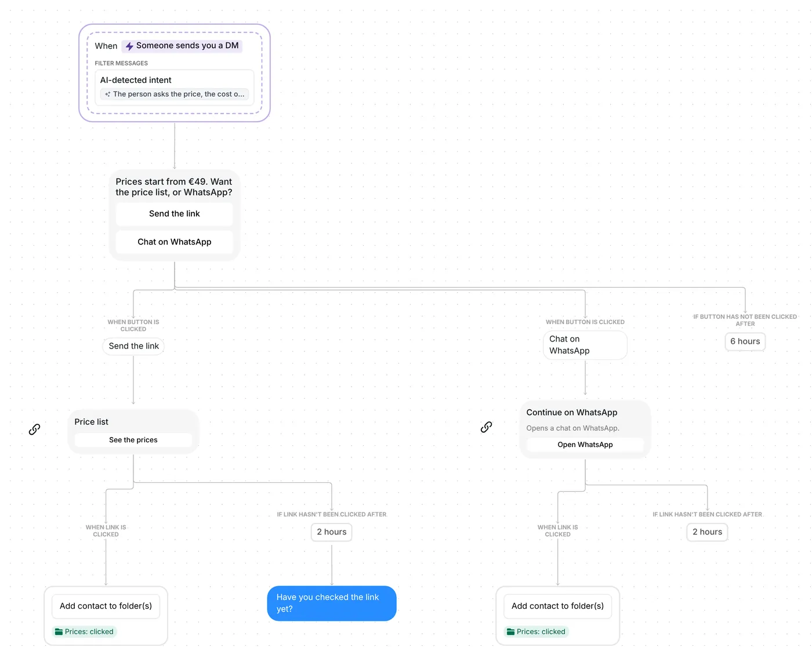Click 'The person asks the price' intent text

[179, 94]
